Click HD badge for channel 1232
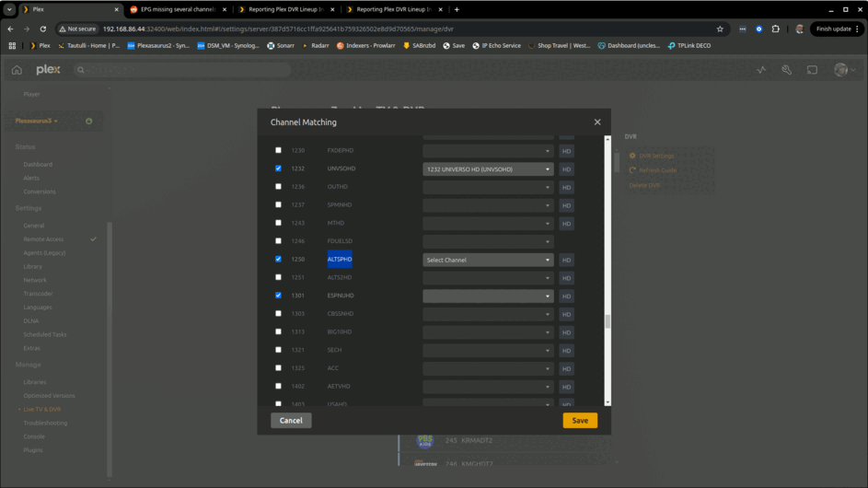The image size is (868, 488). pos(566,169)
